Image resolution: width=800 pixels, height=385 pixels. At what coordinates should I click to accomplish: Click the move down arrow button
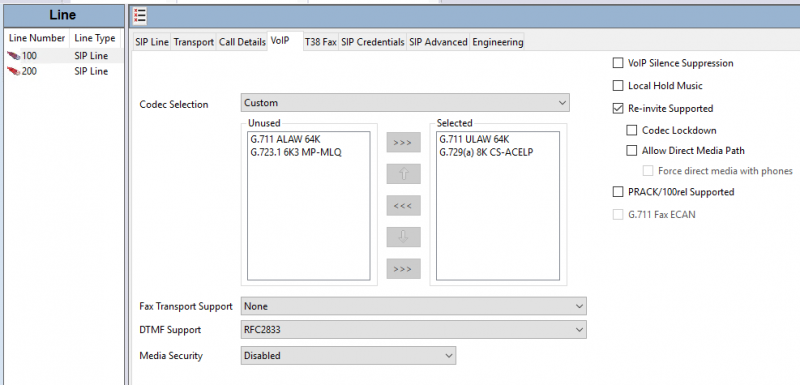tap(403, 237)
